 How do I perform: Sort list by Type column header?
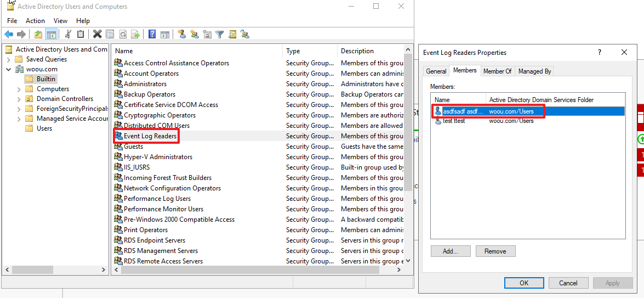pyautogui.click(x=310, y=51)
